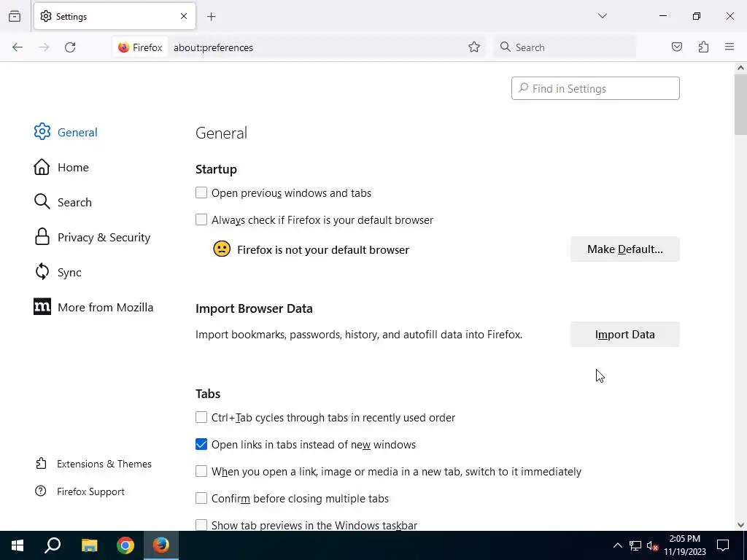Viewport: 747px width, 560px height.
Task: Open the Extensions puzzle icon
Action: (x=704, y=47)
